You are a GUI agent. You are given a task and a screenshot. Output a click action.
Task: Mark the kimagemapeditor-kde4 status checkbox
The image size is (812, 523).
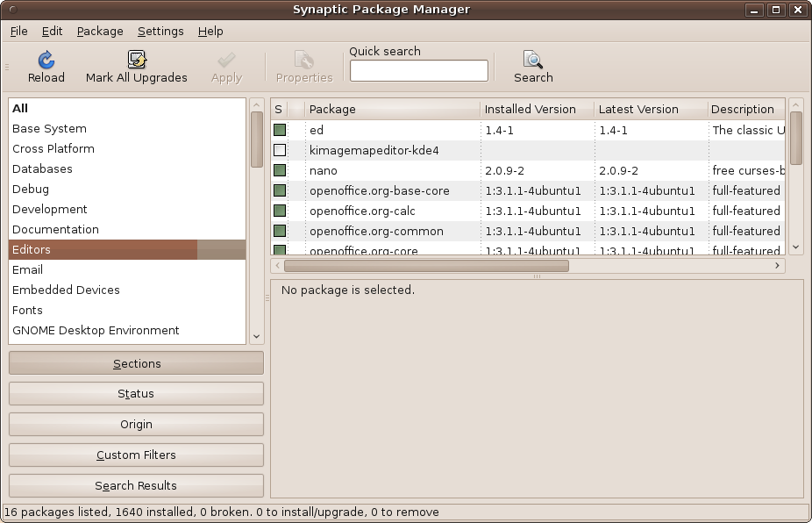280,150
